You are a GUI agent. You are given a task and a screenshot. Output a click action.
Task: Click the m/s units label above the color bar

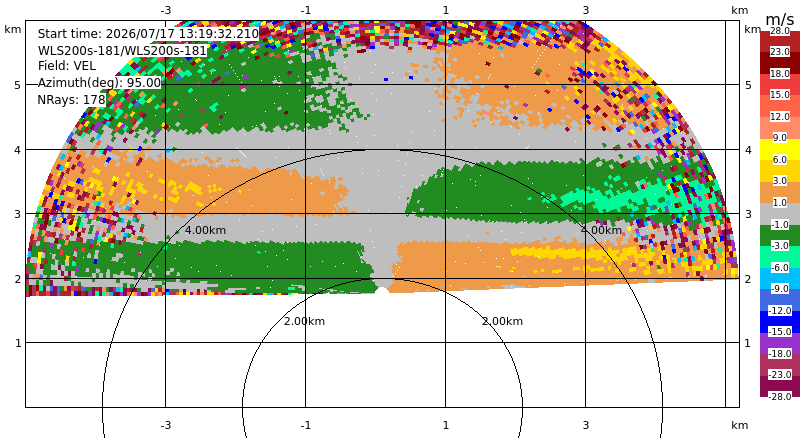(780, 19)
